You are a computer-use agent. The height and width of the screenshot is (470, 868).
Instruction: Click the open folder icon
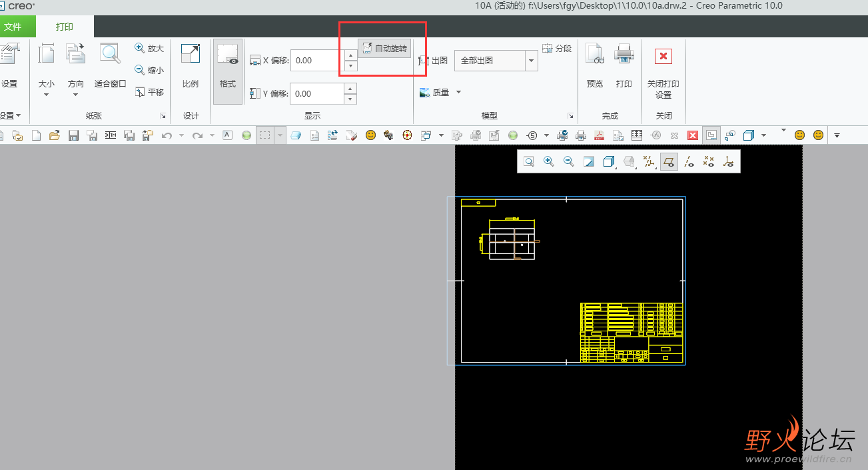coord(55,135)
